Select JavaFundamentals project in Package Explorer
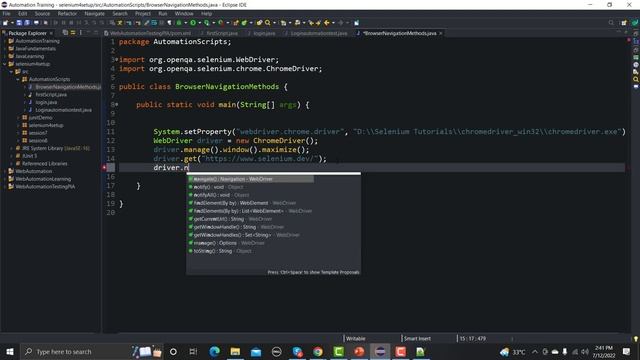 point(36,49)
